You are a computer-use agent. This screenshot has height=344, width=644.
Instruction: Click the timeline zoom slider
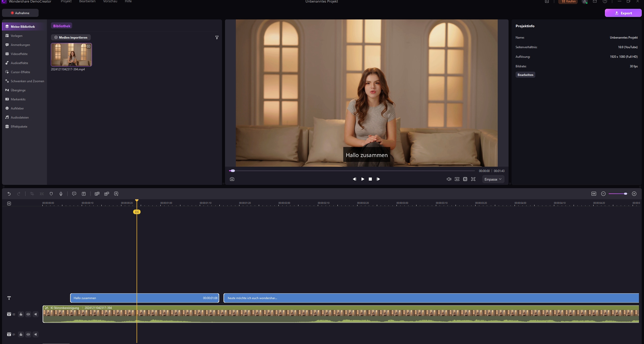(618, 194)
